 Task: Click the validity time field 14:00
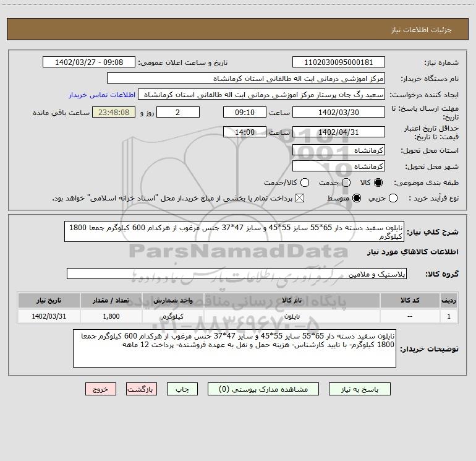pos(245,132)
